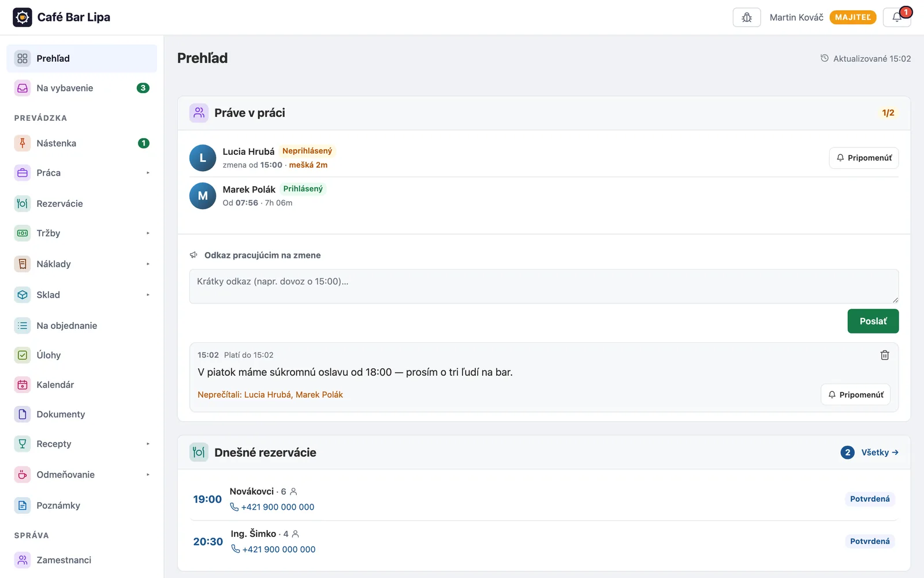Focus the staff message text field
Screen dimensions: 924x578
click(x=544, y=286)
